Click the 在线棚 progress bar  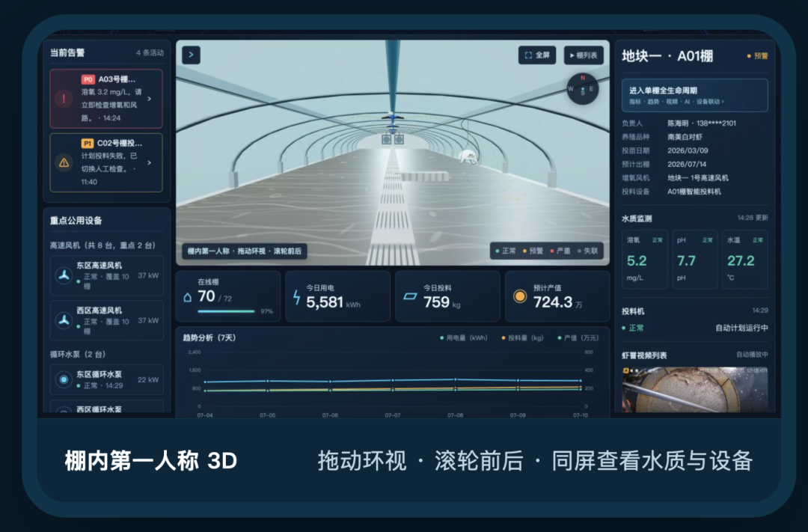[226, 311]
